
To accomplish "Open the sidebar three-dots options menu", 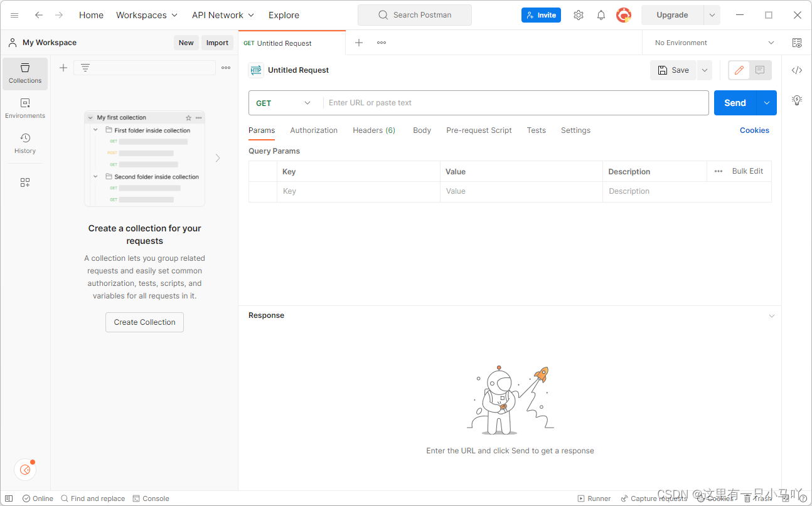I will (226, 68).
